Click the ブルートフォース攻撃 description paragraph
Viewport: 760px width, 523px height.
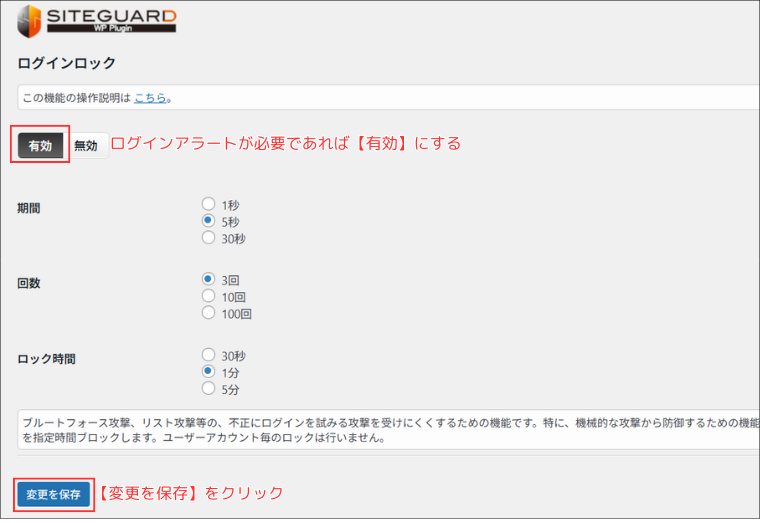391,430
